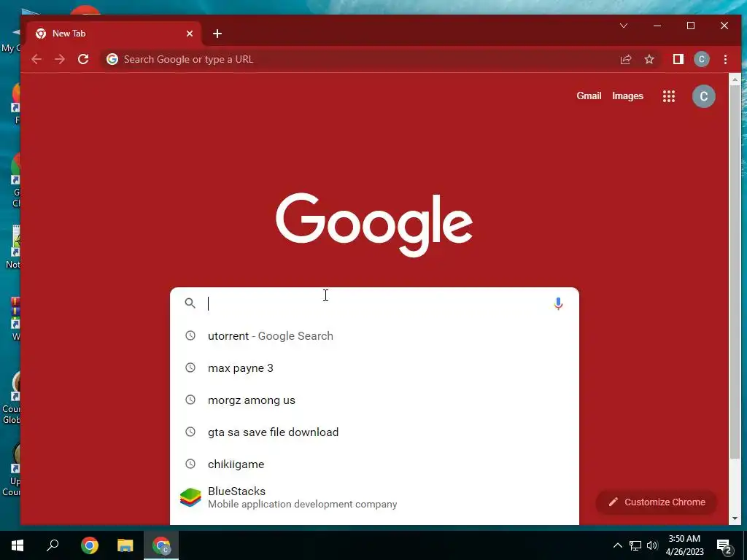The width and height of the screenshot is (747, 560).
Task: Open the network tray icon
Action: coord(635,545)
